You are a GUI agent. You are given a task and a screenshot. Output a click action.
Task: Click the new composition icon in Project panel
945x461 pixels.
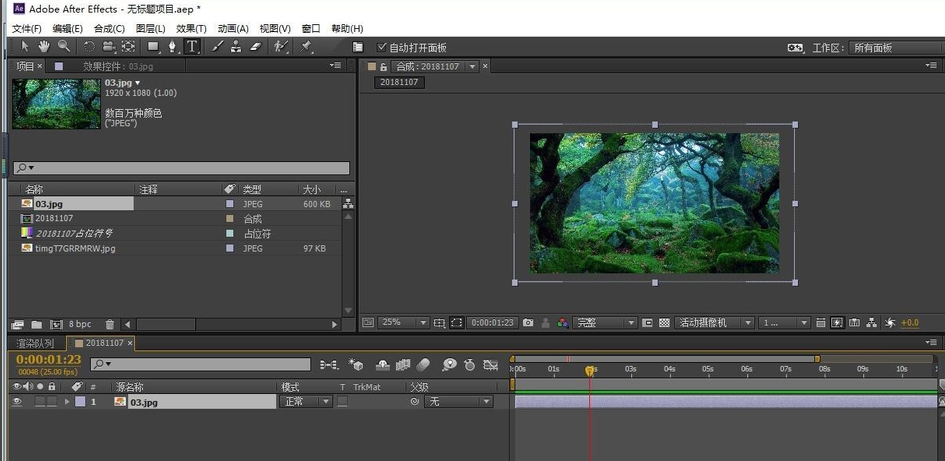pos(56,324)
